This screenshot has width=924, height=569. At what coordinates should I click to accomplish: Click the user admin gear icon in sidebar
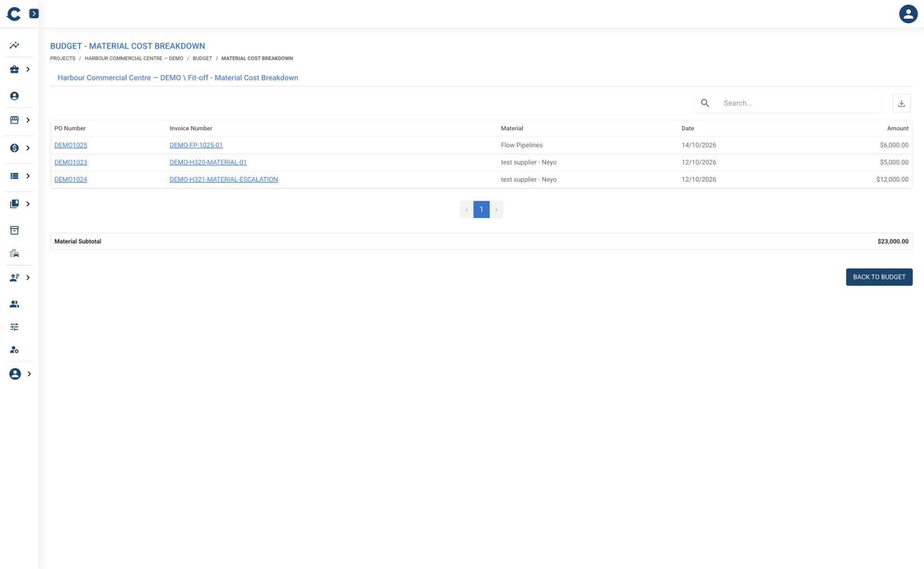pos(14,350)
